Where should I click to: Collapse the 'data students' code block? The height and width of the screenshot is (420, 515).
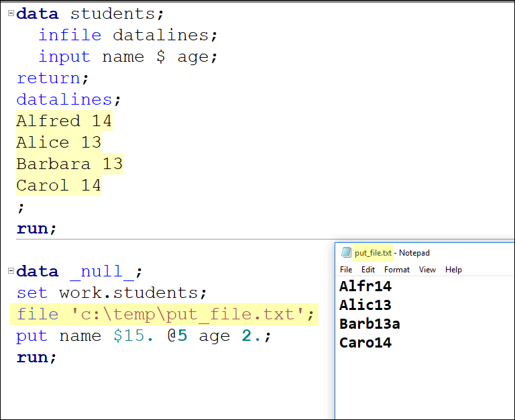click(x=11, y=13)
